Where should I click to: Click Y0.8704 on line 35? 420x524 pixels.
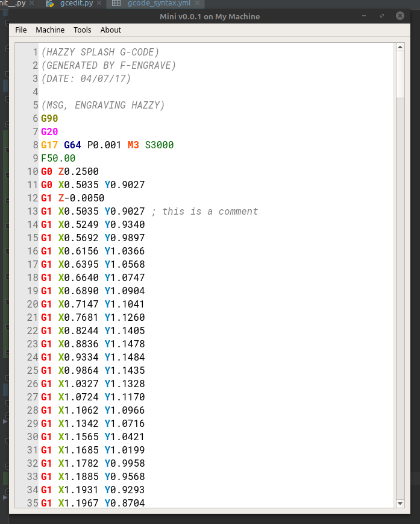pyautogui.click(x=125, y=503)
